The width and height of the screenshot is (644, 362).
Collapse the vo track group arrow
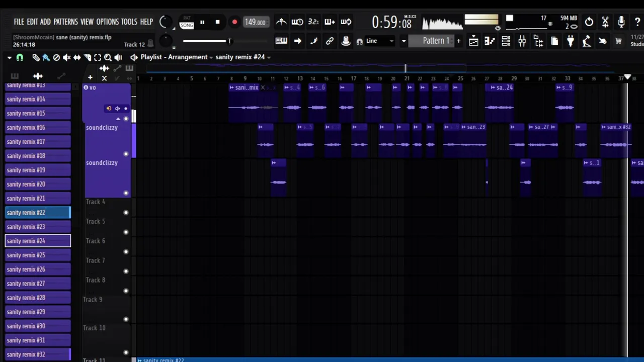pos(118,119)
